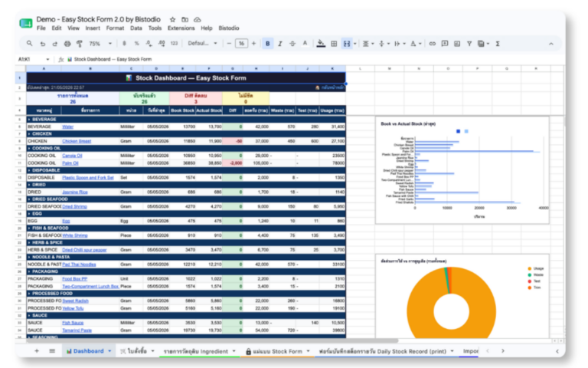
Task: Toggle Bold formatting
Action: 267,44
